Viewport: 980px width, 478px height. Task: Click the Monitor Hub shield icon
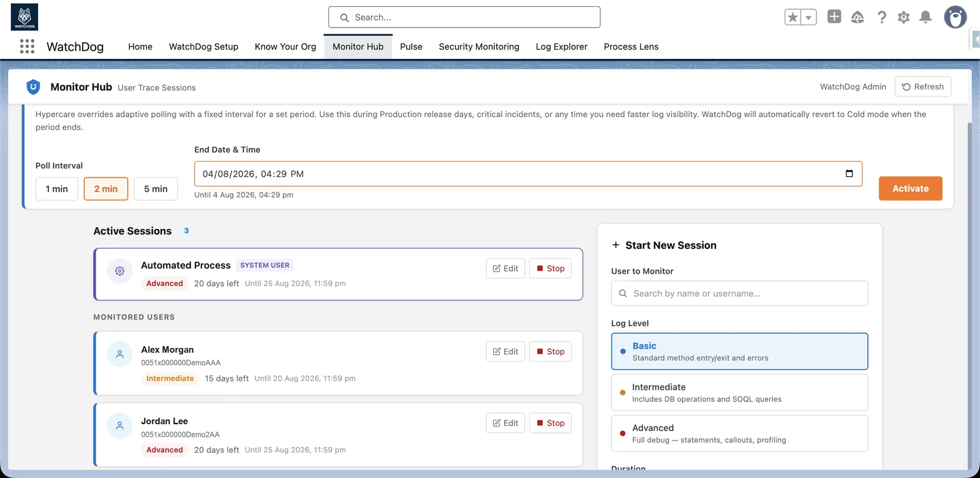coord(33,87)
